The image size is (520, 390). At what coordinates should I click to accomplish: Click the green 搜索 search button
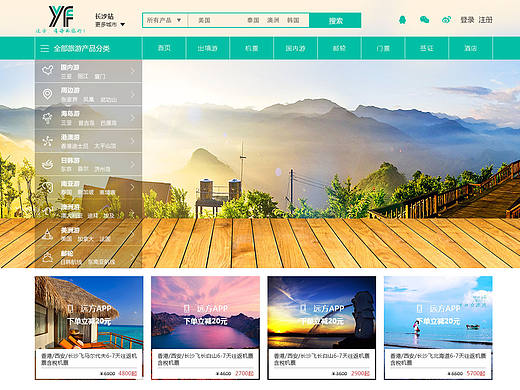(x=335, y=20)
